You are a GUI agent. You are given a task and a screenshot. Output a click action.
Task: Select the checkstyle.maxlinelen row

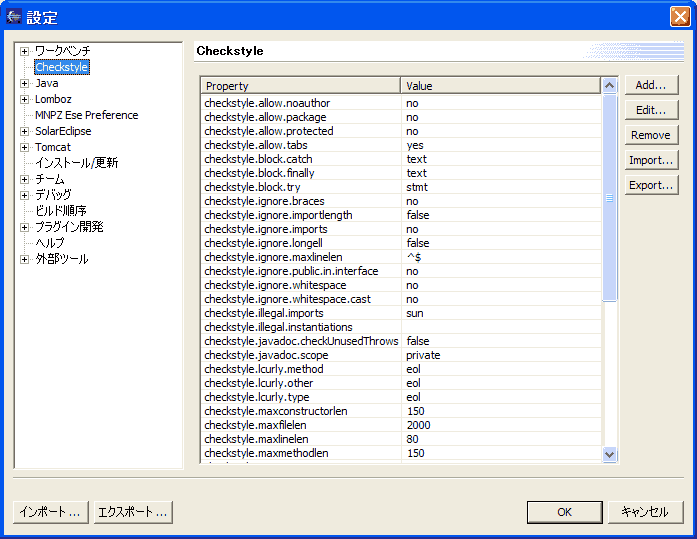point(401,439)
